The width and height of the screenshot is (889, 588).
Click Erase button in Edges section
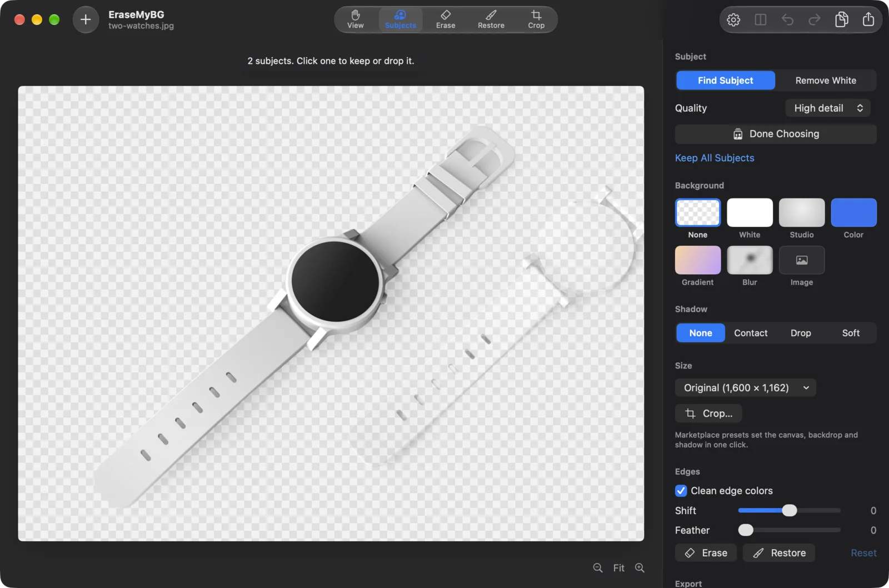tap(706, 553)
